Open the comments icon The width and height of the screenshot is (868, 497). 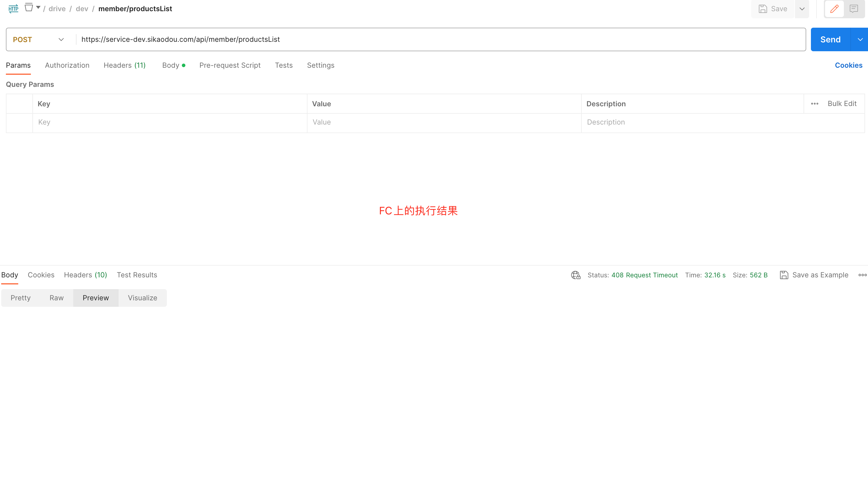(854, 9)
